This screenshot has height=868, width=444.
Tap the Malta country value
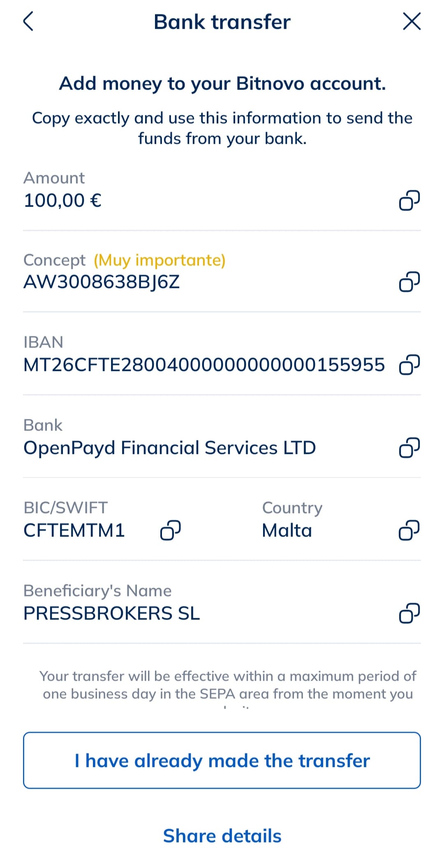click(x=287, y=530)
